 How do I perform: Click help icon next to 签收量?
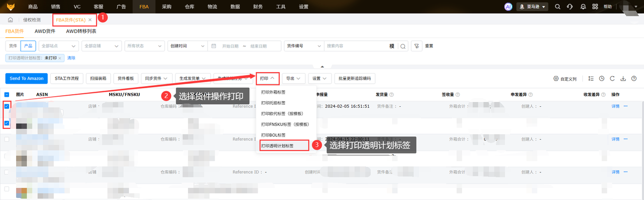tap(458, 94)
